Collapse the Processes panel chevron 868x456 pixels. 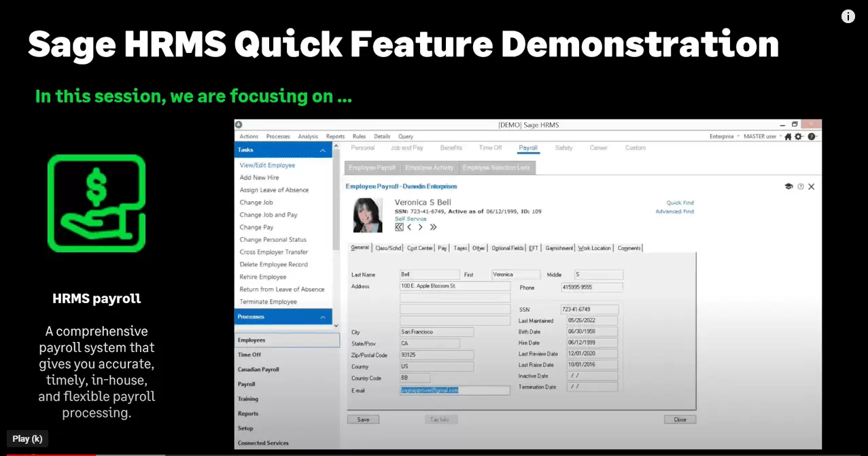(322, 317)
